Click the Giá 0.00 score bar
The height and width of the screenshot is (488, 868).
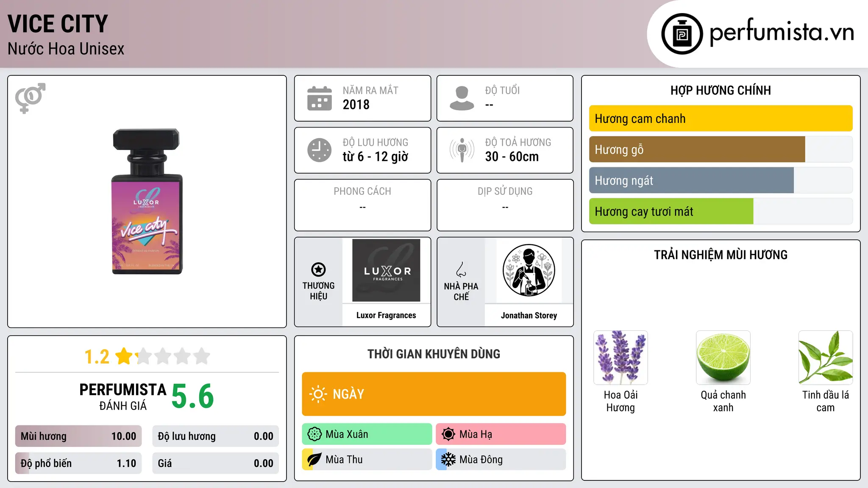pyautogui.click(x=215, y=463)
